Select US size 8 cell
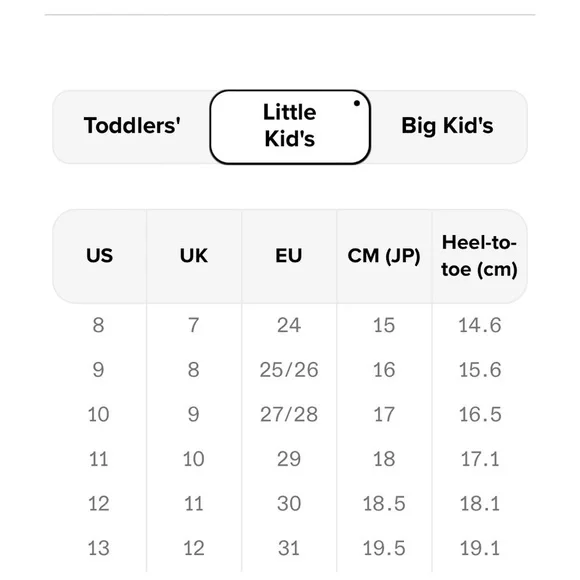 98,326
